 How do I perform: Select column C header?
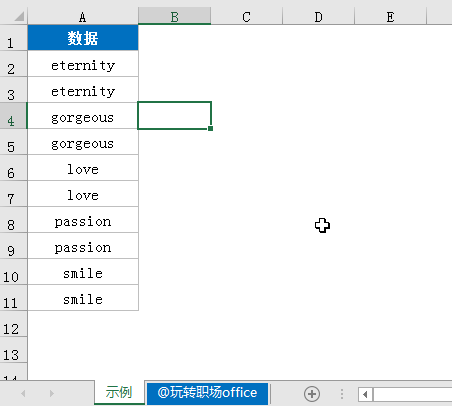(246, 17)
